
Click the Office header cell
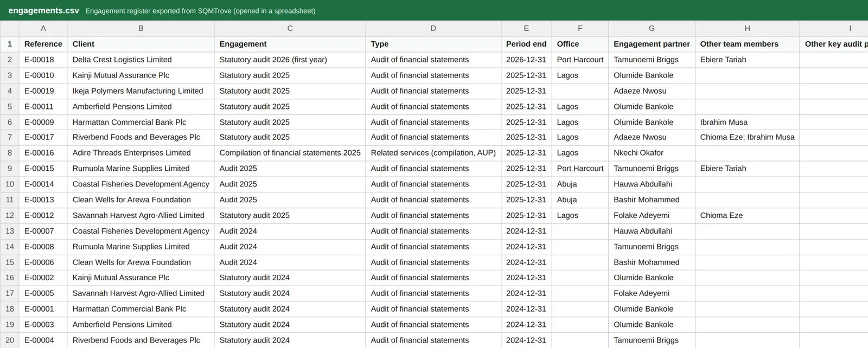click(580, 44)
